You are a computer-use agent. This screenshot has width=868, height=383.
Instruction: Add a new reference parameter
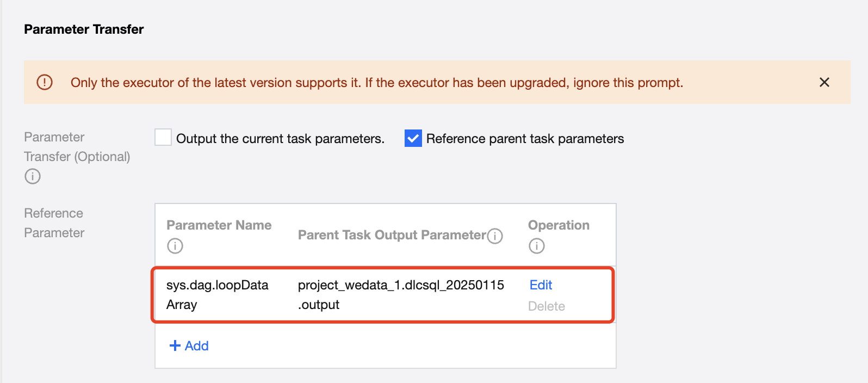[x=189, y=346]
